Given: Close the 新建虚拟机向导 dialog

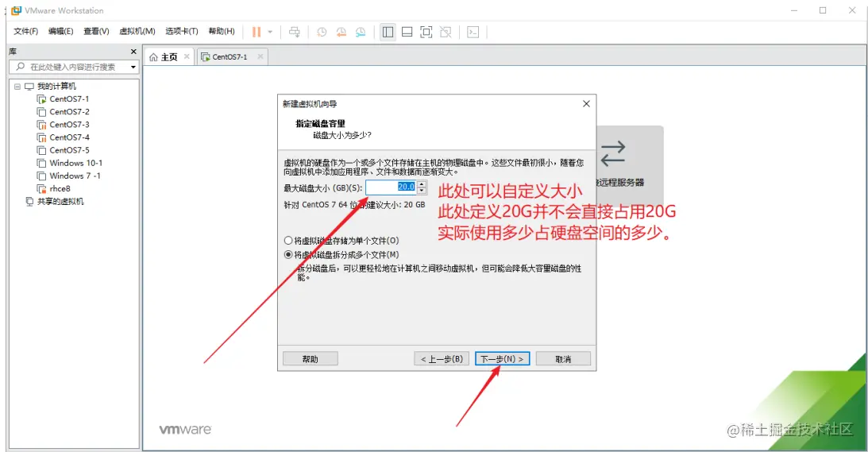Looking at the screenshot, I should pyautogui.click(x=586, y=104).
